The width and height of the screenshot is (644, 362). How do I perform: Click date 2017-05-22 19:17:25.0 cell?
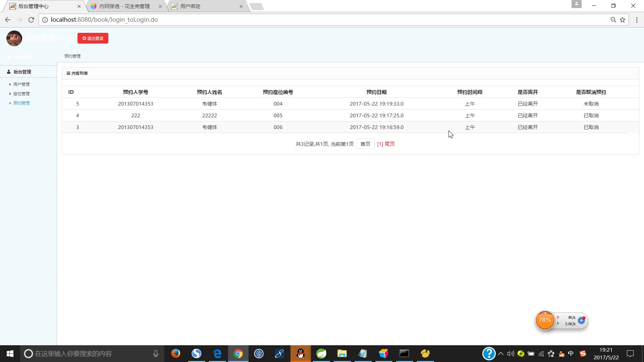(x=377, y=115)
